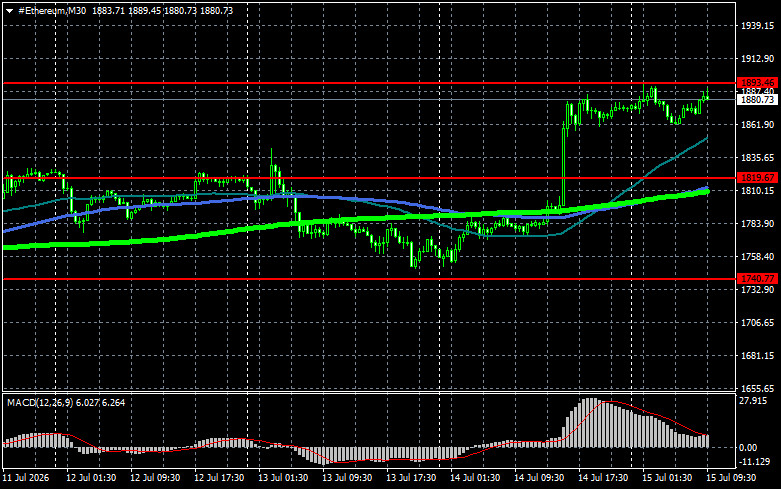The image size is (781, 489).
Task: Click the 1706.65 price scale label
Action: pyautogui.click(x=757, y=323)
